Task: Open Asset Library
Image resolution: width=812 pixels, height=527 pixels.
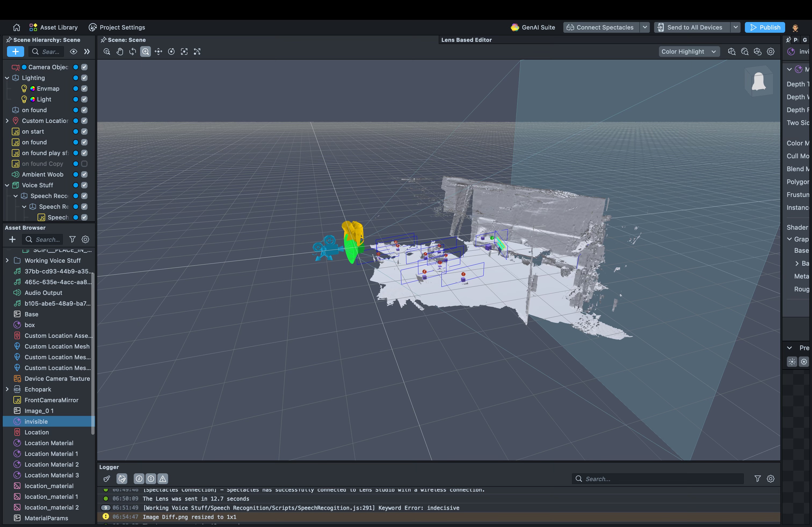Action: coord(53,27)
